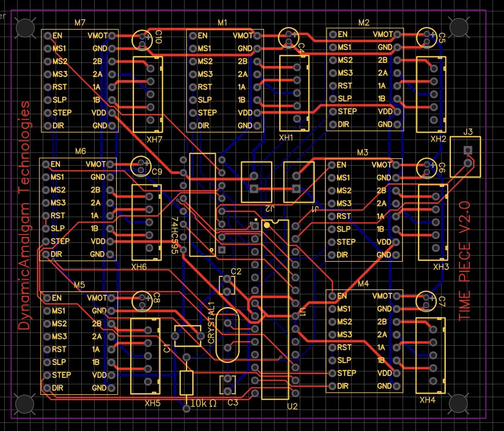Click the J2 header label

click(x=270, y=208)
